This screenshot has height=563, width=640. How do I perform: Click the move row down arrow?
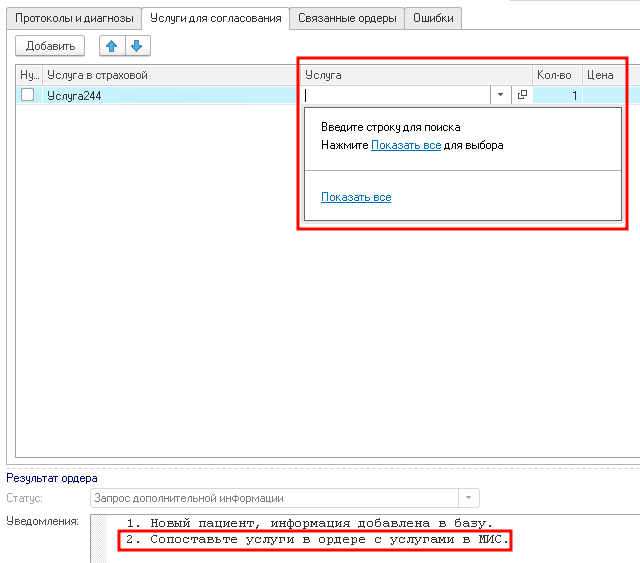pyautogui.click(x=136, y=46)
